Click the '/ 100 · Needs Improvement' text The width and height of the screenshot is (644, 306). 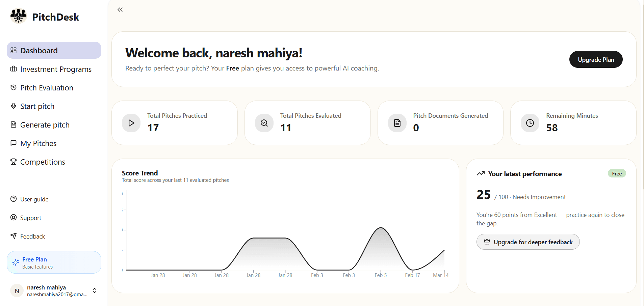click(530, 197)
